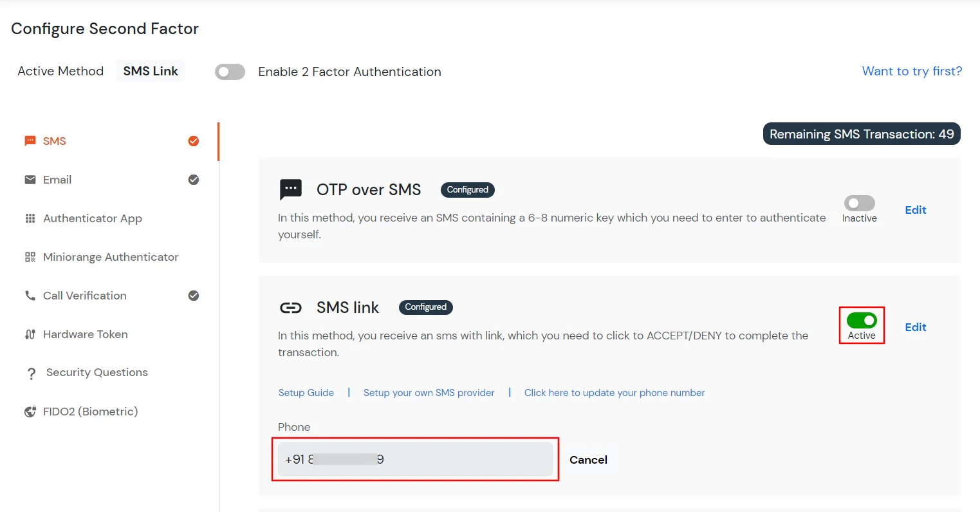Viewport: 980px width, 512px height.
Task: Click Want to try first link
Action: click(912, 71)
